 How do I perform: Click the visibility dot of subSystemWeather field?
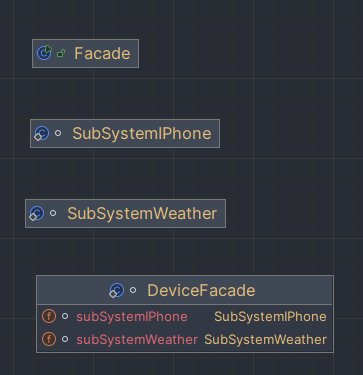pyautogui.click(x=65, y=339)
